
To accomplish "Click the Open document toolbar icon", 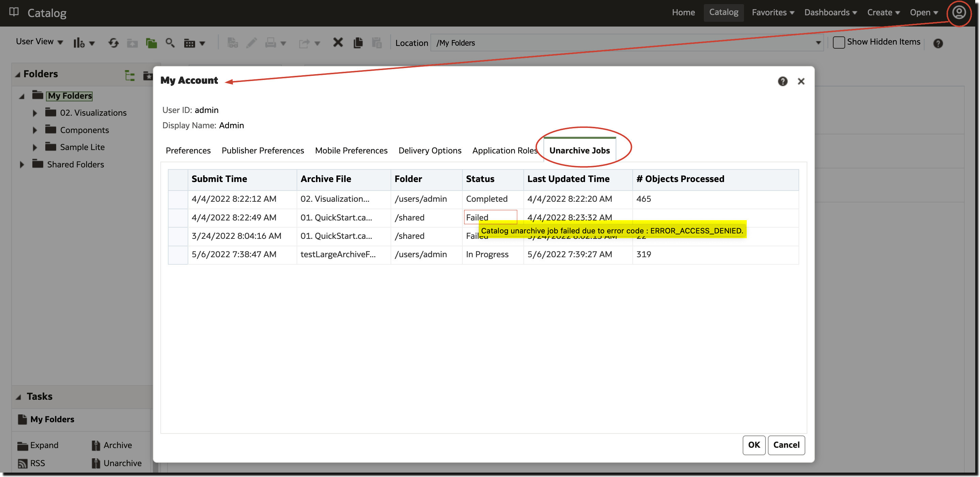I will [x=233, y=43].
